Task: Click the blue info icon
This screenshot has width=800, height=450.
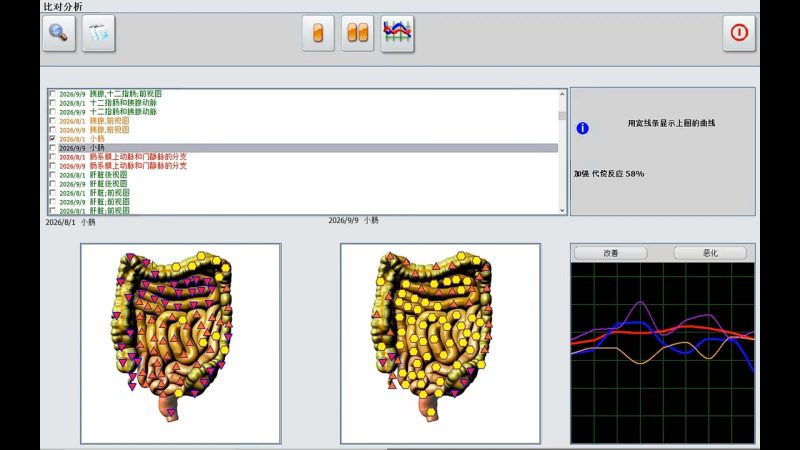Action: [x=582, y=128]
